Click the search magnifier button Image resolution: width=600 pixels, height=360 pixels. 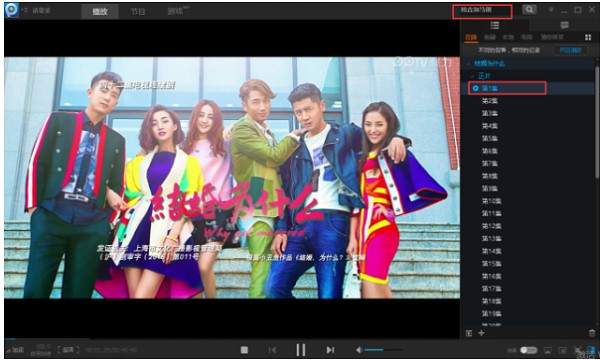coord(529,10)
